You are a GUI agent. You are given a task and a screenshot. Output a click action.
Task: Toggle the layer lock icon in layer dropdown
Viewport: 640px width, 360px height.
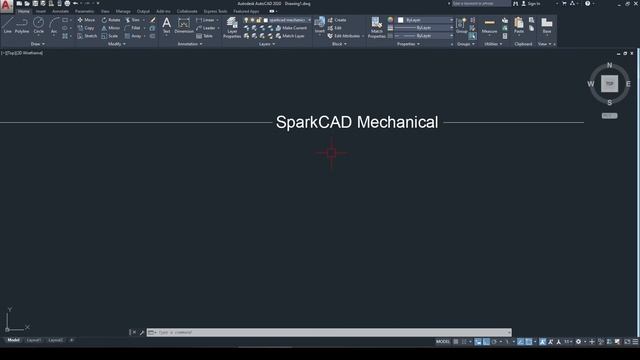pyautogui.click(x=259, y=20)
